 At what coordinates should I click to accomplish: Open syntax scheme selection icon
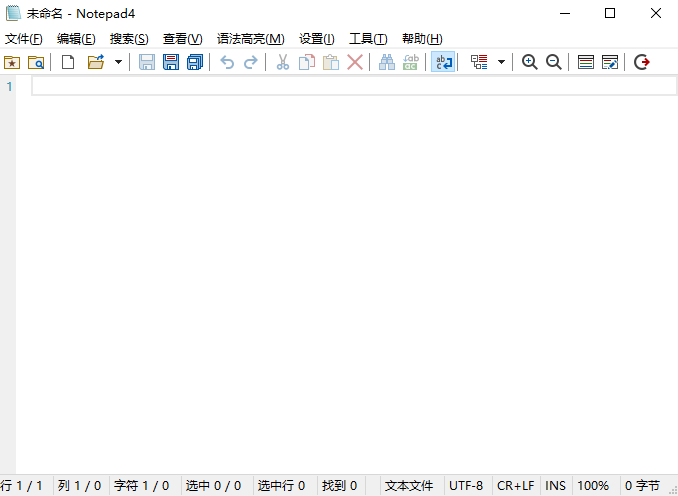479,62
